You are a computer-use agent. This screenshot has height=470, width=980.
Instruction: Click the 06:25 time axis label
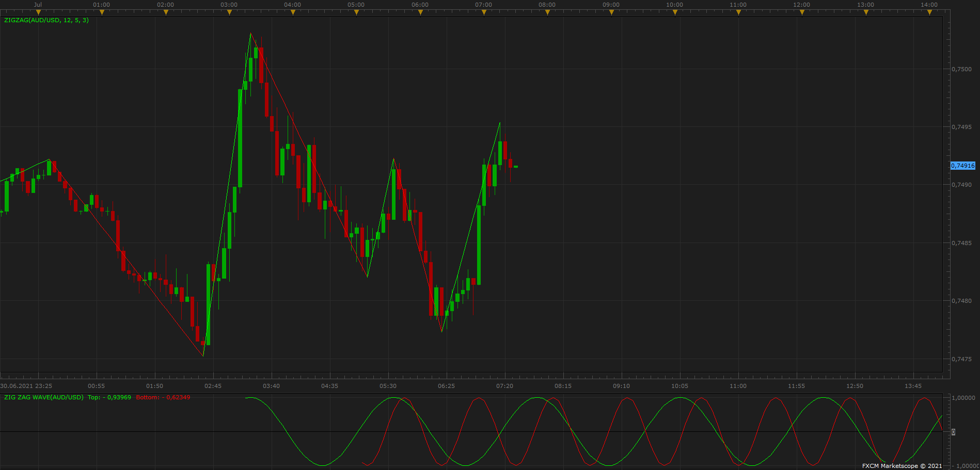tap(446, 386)
